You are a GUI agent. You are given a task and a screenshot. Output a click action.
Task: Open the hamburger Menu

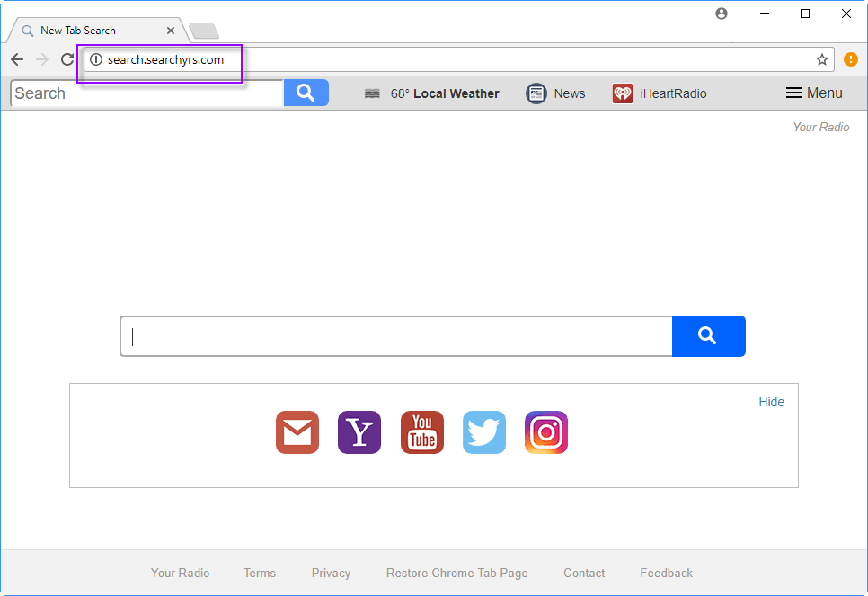tap(814, 93)
